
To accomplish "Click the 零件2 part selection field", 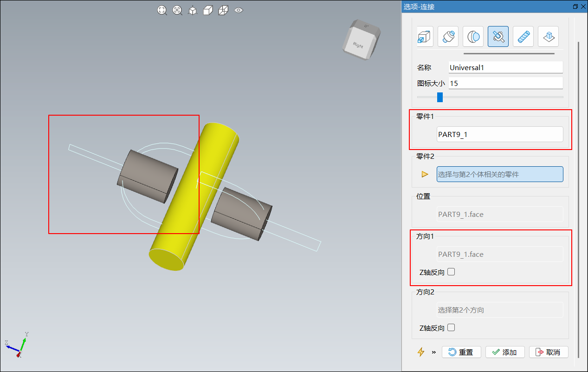I will pos(499,175).
